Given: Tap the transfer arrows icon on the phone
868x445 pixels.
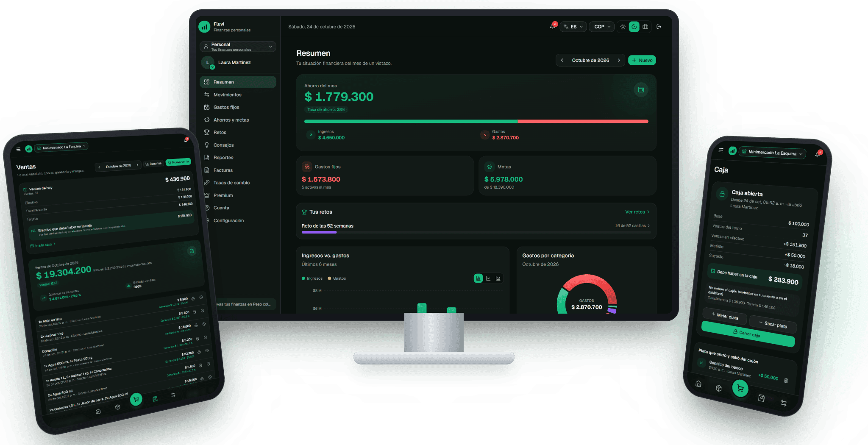Looking at the screenshot, I should 783,403.
